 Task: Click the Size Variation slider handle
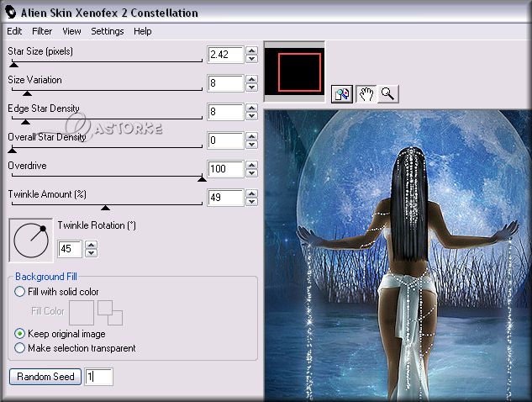click(27, 93)
